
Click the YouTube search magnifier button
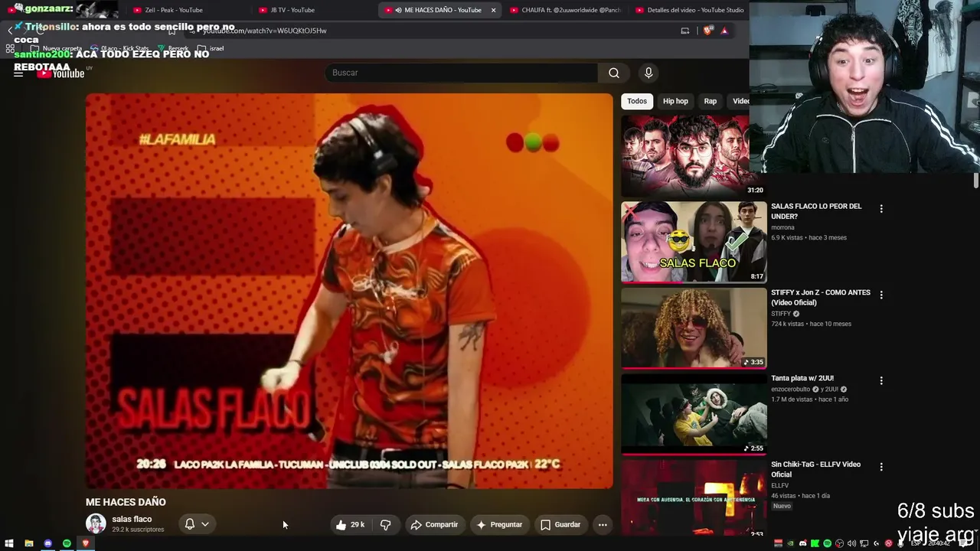[x=614, y=73]
